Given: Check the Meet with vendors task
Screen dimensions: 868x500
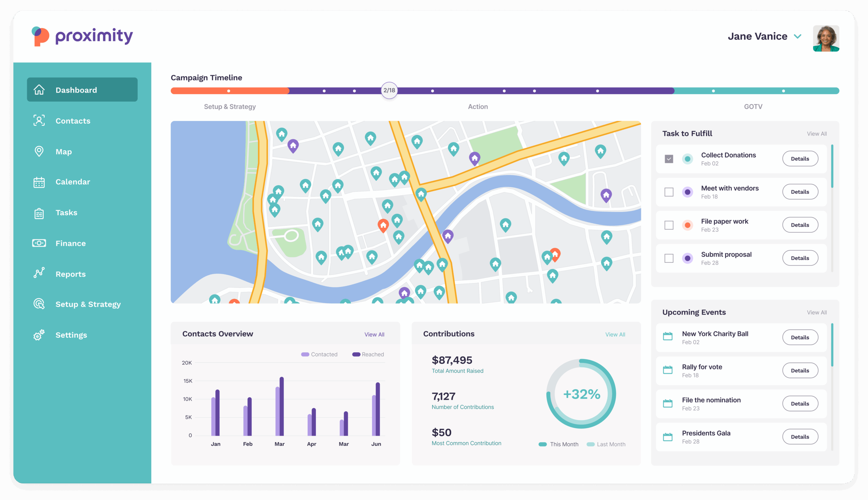Looking at the screenshot, I should tap(669, 192).
